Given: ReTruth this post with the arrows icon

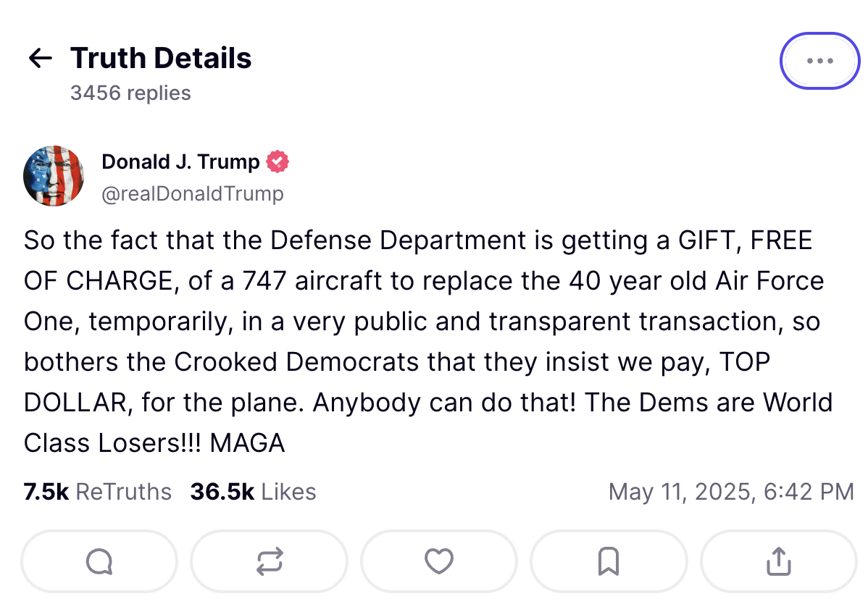Looking at the screenshot, I should coord(270,561).
